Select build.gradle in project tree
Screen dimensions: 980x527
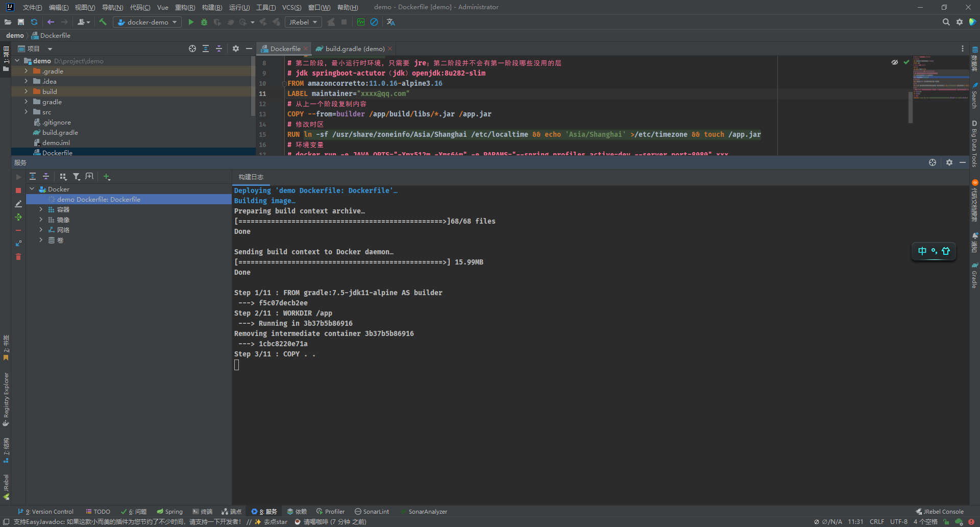point(60,132)
